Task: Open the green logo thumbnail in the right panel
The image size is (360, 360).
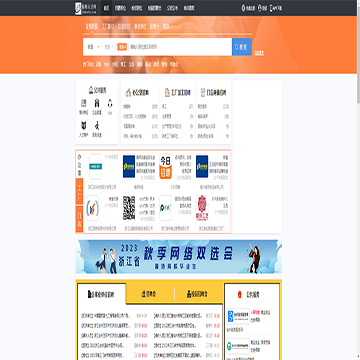Action: tap(238, 345)
